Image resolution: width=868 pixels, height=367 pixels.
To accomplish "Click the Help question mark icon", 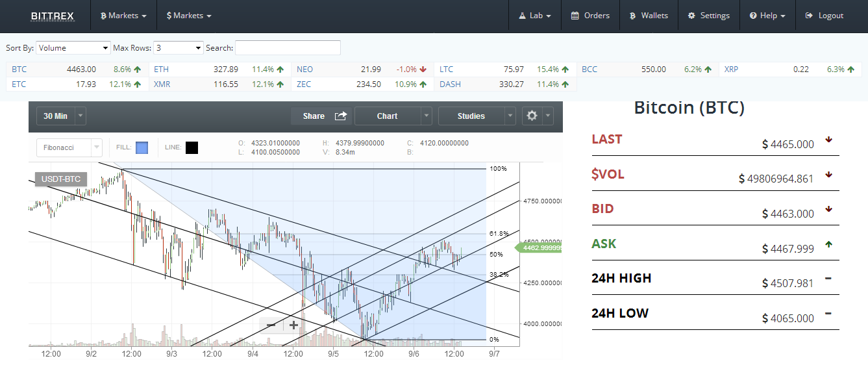I will [x=752, y=16].
